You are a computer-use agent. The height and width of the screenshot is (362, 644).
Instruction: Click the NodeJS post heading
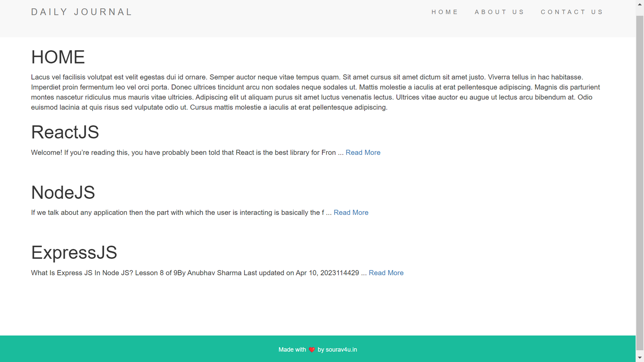(x=63, y=192)
